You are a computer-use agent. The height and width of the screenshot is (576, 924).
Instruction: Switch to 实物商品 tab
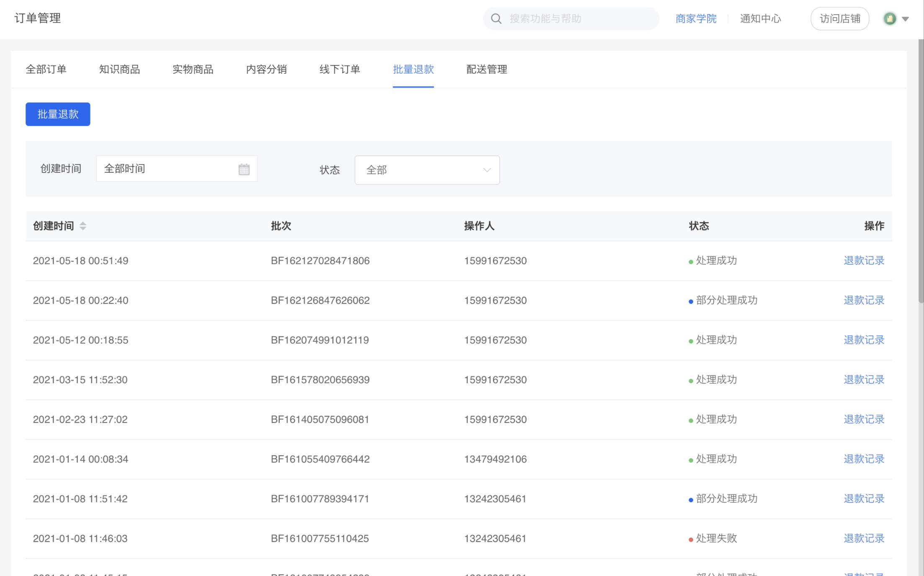pyautogui.click(x=193, y=69)
